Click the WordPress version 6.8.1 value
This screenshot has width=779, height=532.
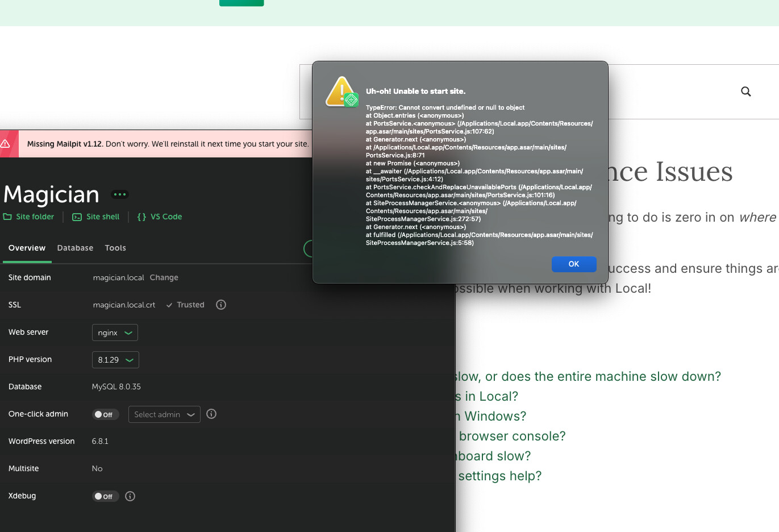tap(100, 441)
